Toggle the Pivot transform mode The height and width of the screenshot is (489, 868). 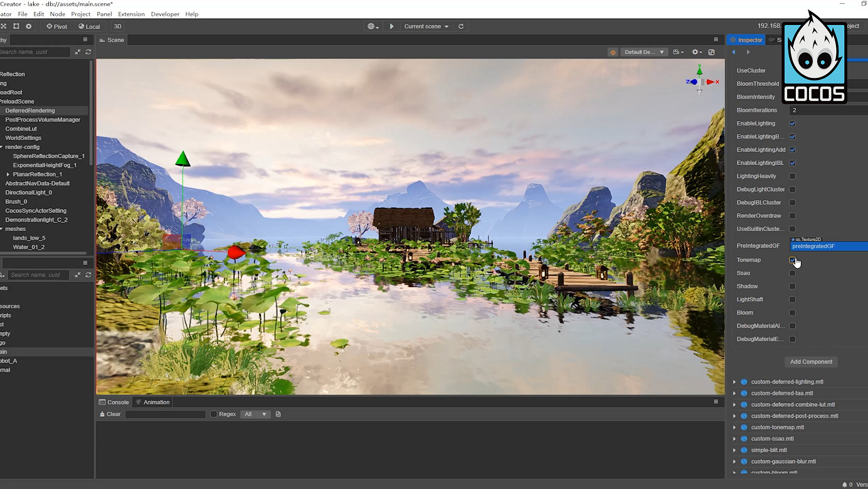(56, 26)
